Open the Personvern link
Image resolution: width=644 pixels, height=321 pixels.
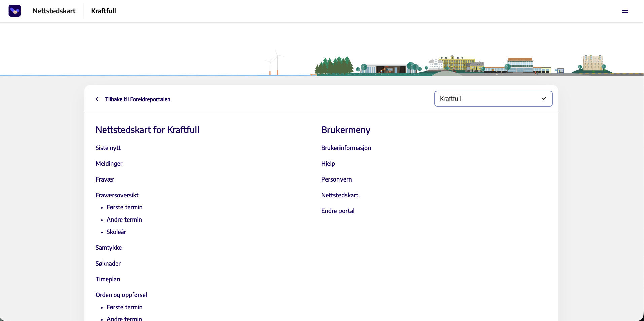[x=336, y=179]
